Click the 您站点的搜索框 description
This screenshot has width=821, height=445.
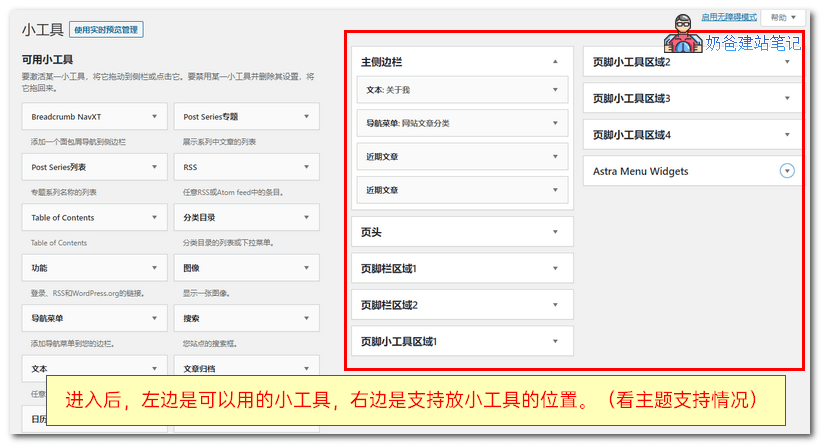coord(210,344)
